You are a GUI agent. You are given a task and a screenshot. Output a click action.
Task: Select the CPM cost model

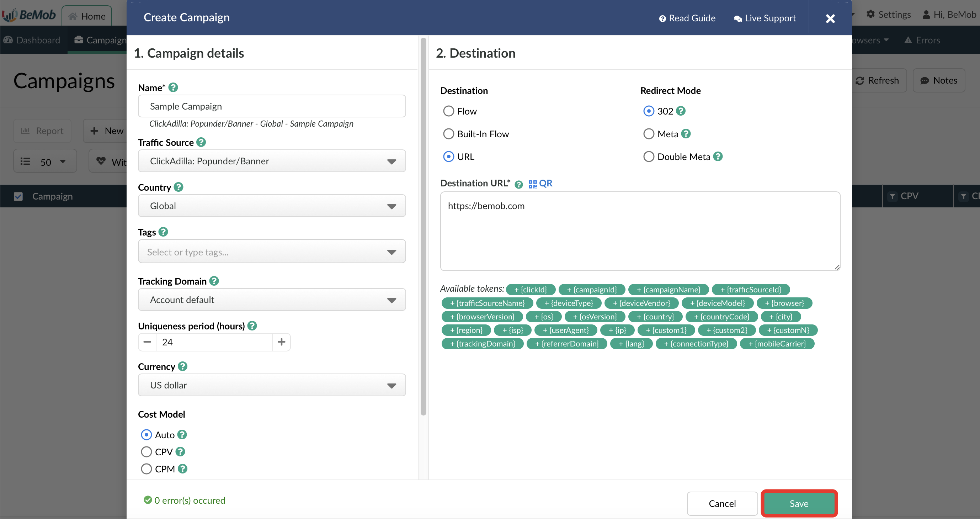pos(147,469)
